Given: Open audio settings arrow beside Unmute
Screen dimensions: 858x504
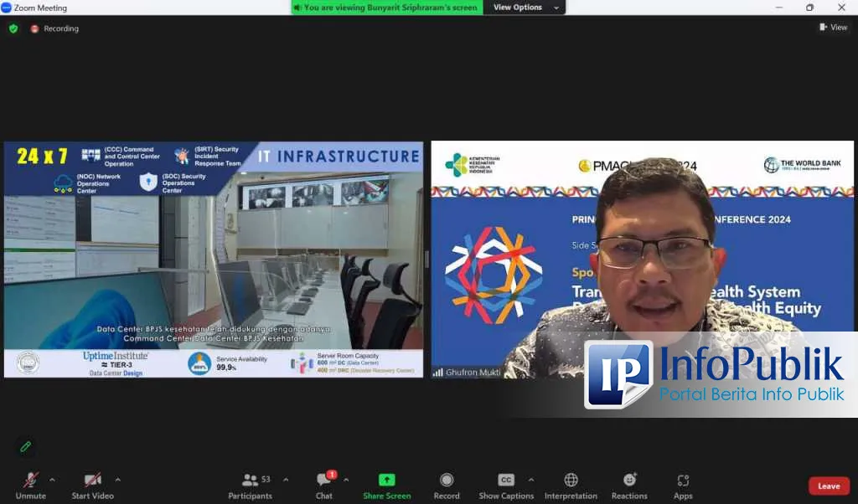Looking at the screenshot, I should point(52,480).
